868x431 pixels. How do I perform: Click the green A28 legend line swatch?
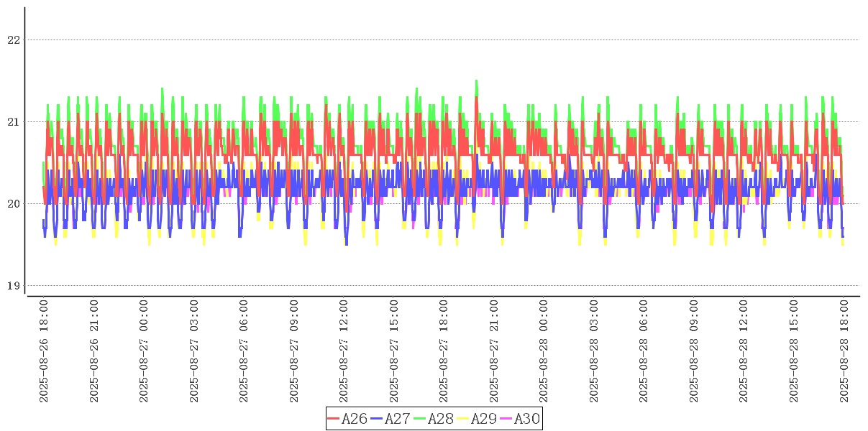(x=420, y=419)
